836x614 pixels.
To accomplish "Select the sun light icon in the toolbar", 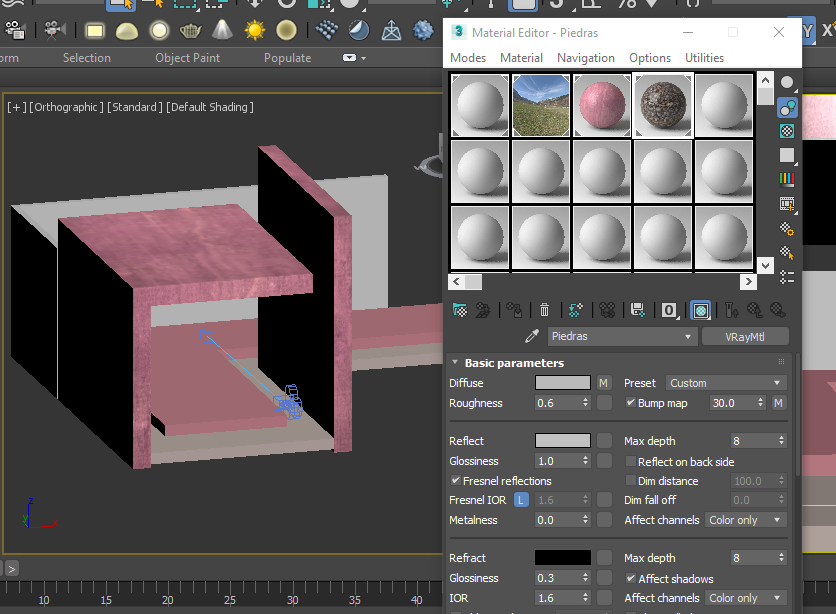I will click(x=254, y=30).
